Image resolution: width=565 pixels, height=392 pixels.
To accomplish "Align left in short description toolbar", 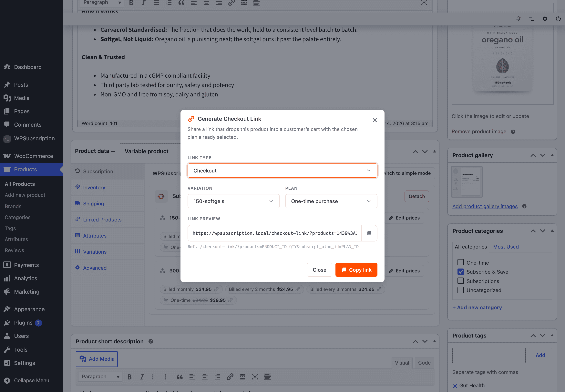I will (x=192, y=377).
